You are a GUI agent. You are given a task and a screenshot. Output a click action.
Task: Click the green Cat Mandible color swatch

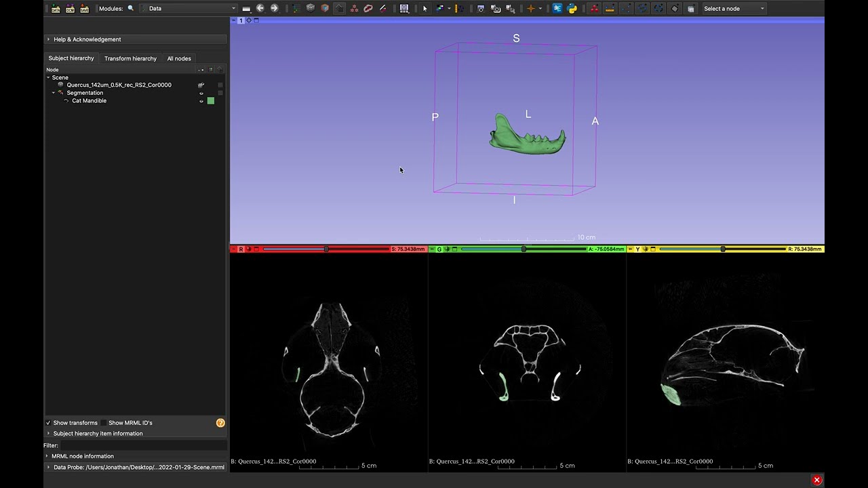pyautogui.click(x=211, y=101)
